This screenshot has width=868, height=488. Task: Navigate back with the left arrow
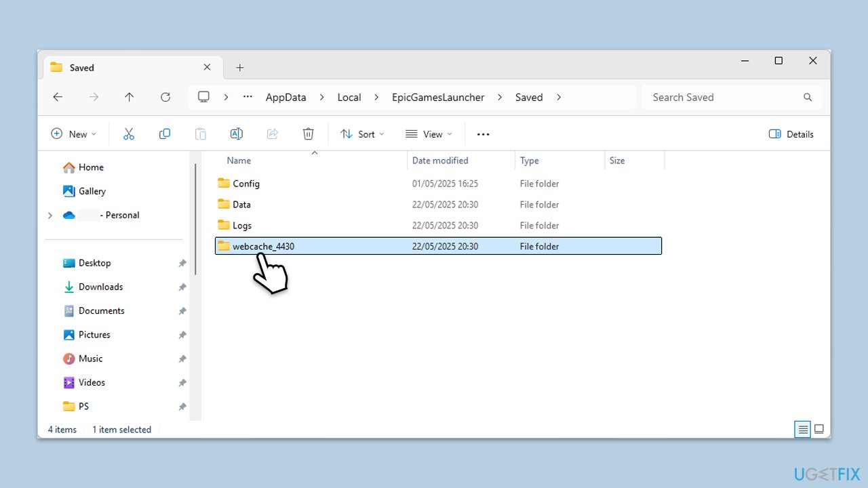tap(58, 97)
